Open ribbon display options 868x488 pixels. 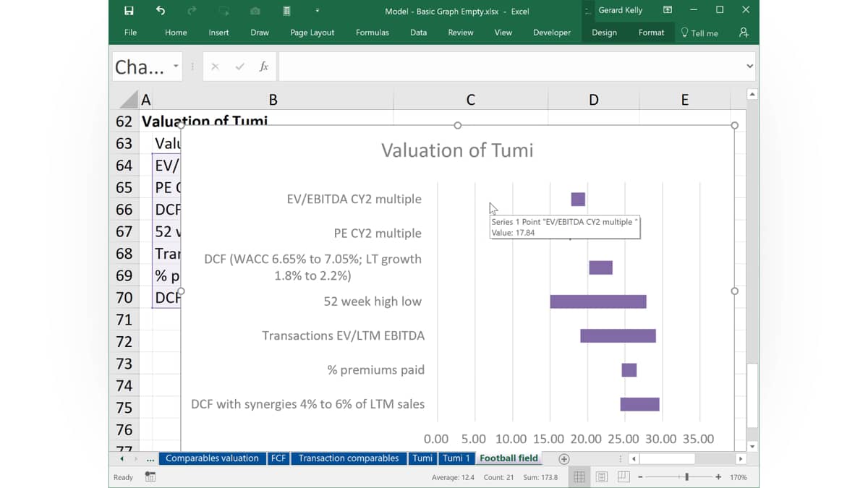[668, 10]
